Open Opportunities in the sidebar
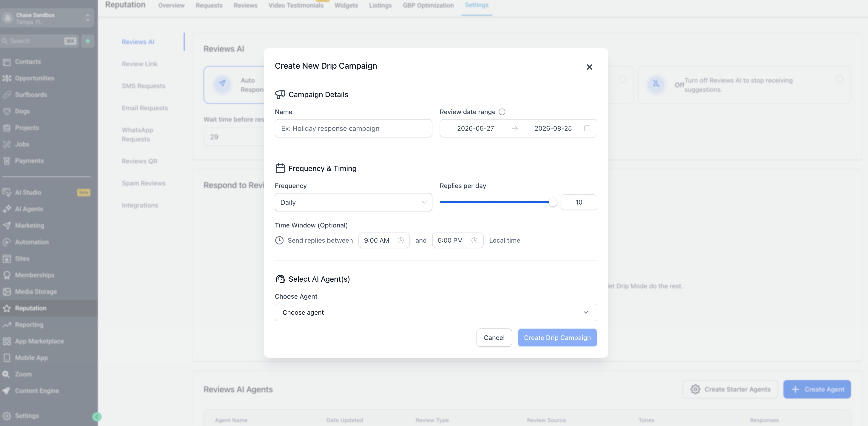The width and height of the screenshot is (868, 426). pyautogui.click(x=34, y=78)
